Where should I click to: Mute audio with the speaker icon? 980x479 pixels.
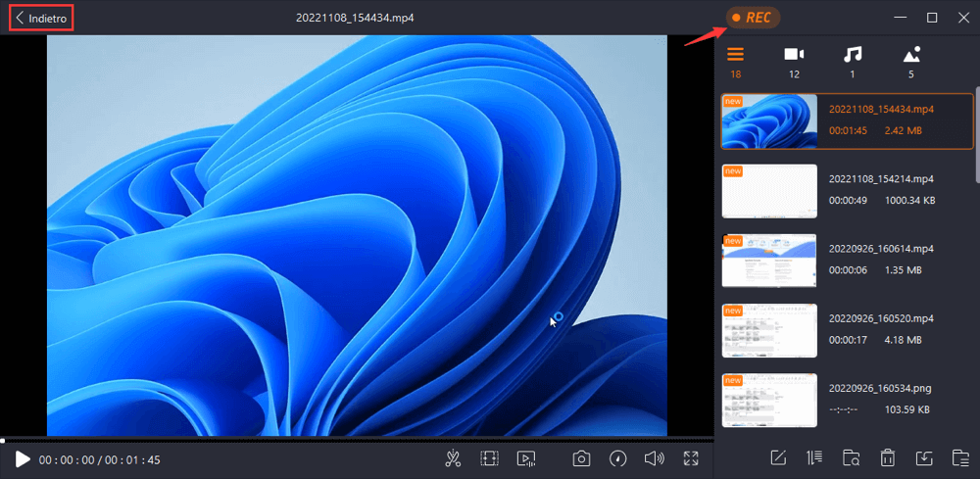click(654, 459)
